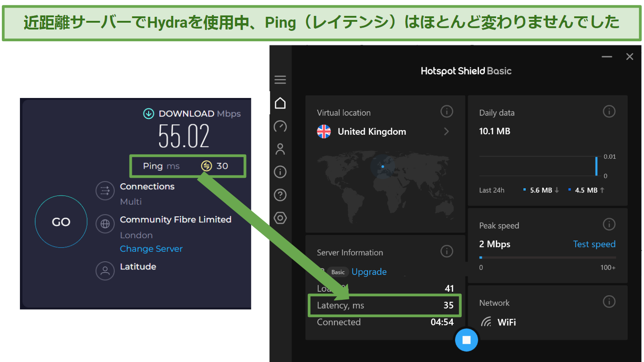The height and width of the screenshot is (362, 644).
Task: Open the help question mark sidebar icon
Action: click(x=280, y=195)
